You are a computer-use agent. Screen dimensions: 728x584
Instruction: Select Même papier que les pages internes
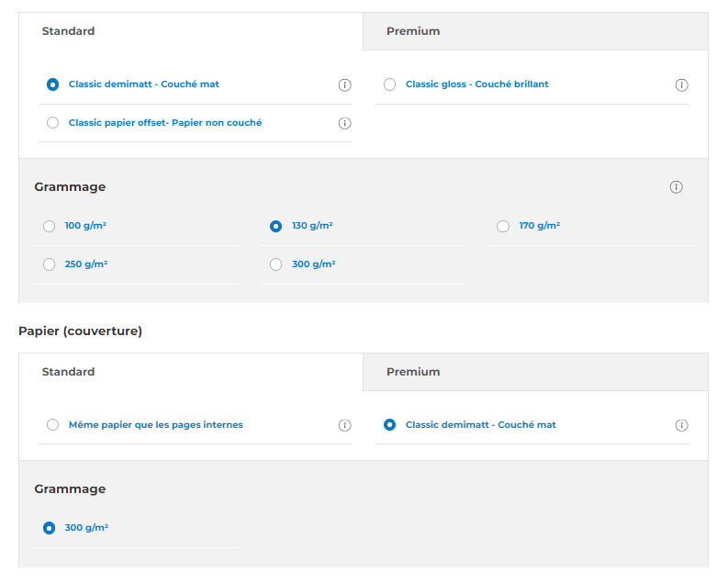coord(53,425)
